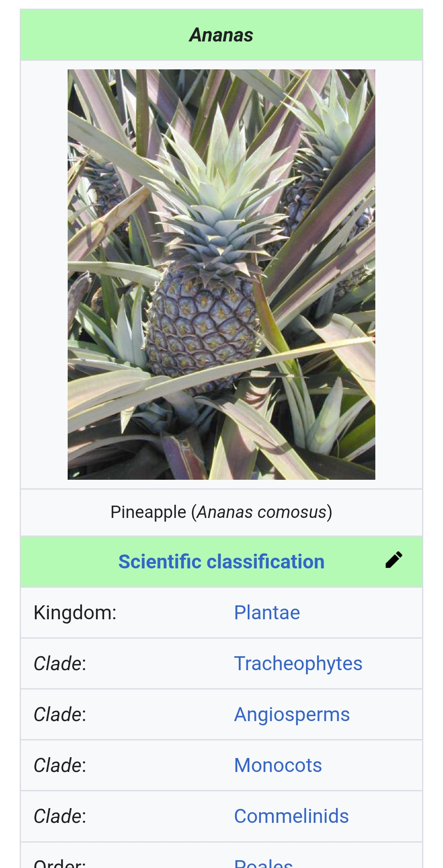This screenshot has height=868, width=443.
Task: Click the word Pineapple in the caption
Action: (148, 512)
